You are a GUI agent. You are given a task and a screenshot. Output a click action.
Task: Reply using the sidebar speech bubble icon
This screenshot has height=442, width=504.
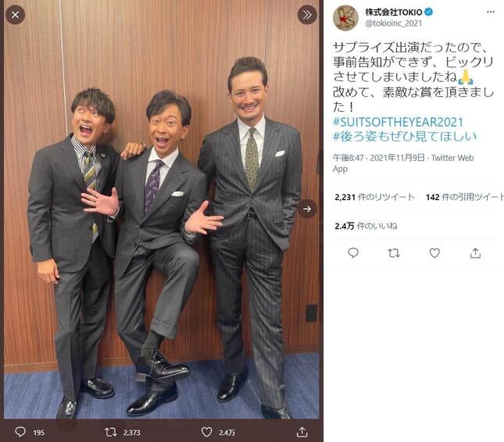pyautogui.click(x=353, y=253)
